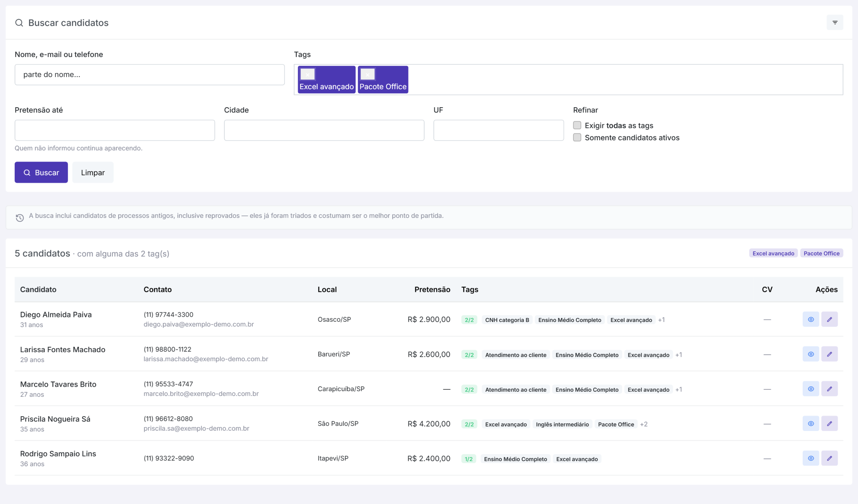This screenshot has width=858, height=504.
Task: Click the Local column header
Action: 327,290
